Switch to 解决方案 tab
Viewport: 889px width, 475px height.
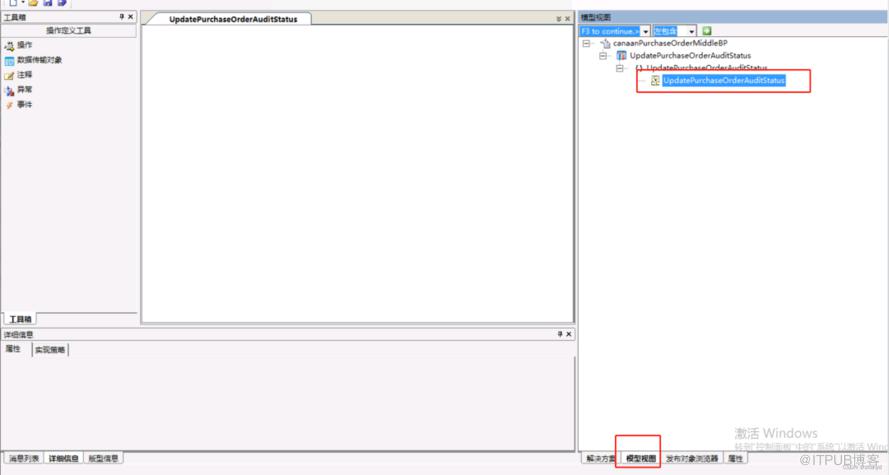pyautogui.click(x=600, y=458)
